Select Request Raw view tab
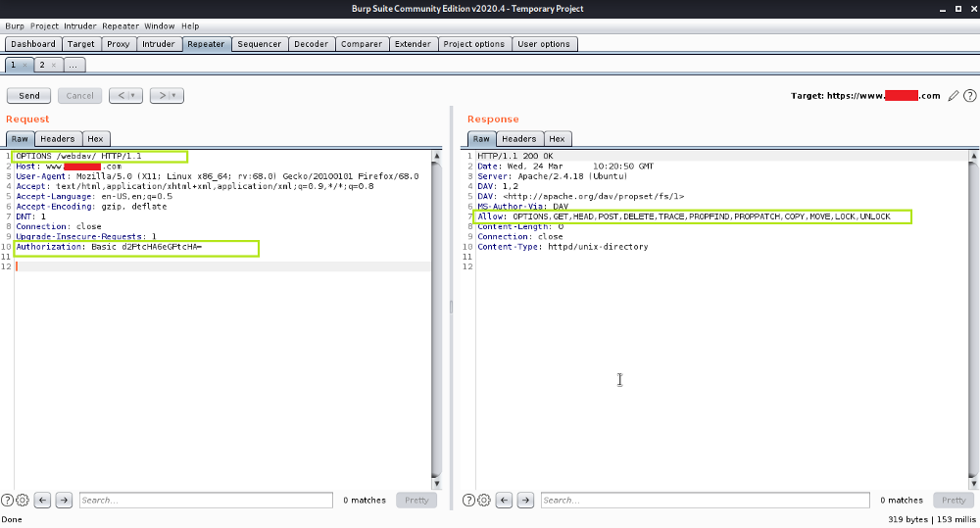The height and width of the screenshot is (528, 980). [x=20, y=139]
